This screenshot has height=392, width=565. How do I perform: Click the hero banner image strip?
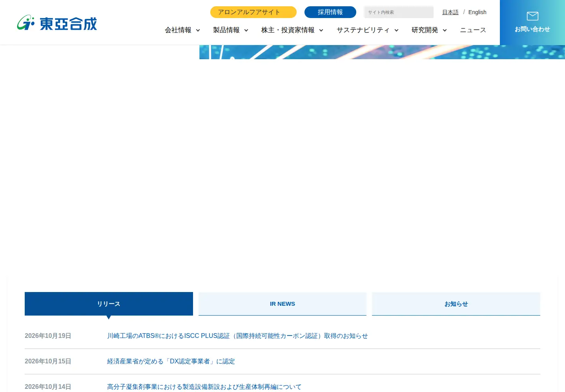point(382,52)
